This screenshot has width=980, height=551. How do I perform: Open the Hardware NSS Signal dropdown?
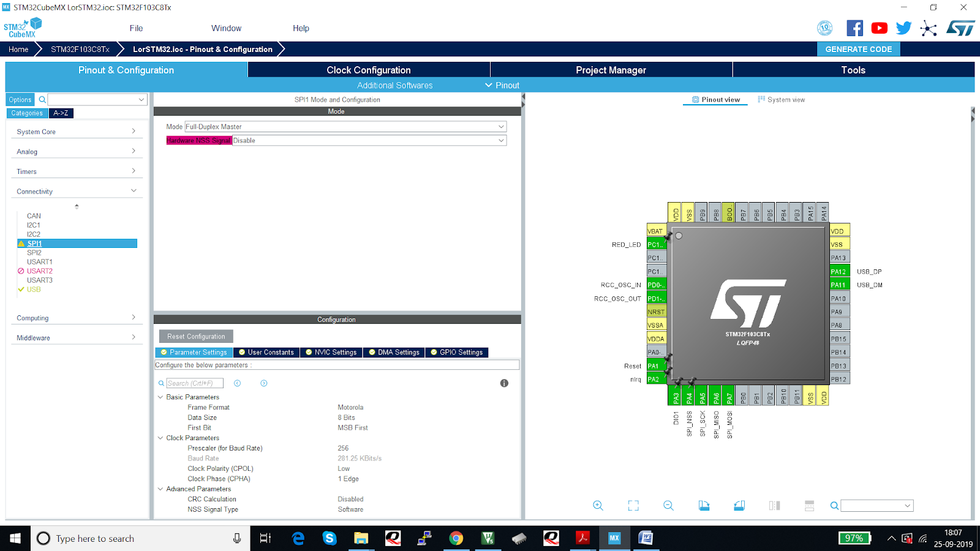coord(502,140)
